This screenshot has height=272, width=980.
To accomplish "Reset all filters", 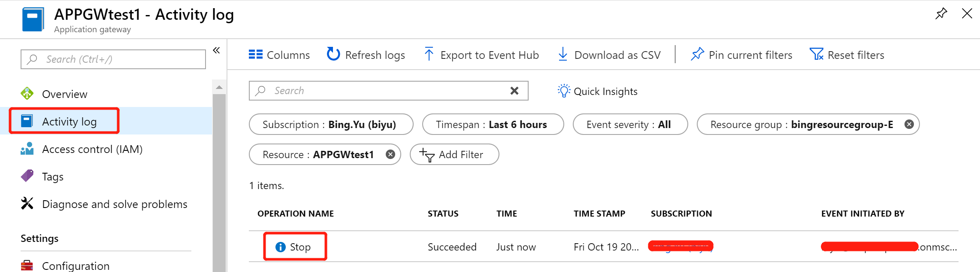I will (847, 55).
